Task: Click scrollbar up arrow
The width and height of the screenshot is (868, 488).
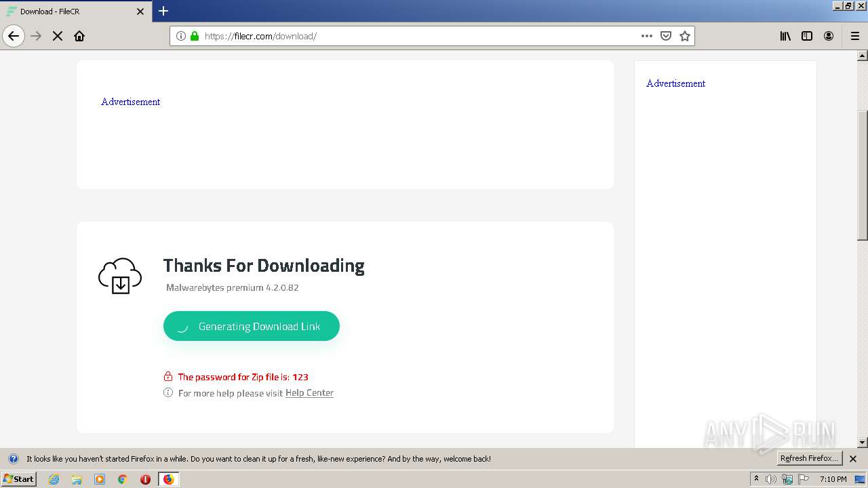Action: click(863, 56)
